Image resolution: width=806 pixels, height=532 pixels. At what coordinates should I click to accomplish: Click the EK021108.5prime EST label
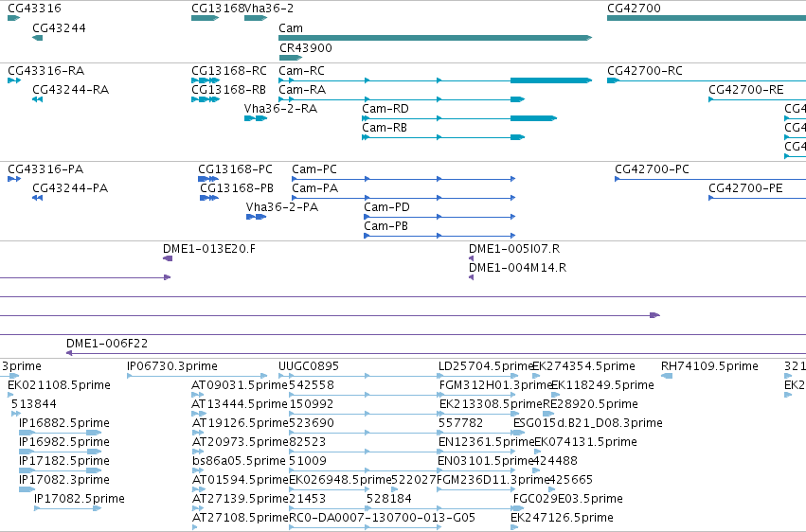tap(59, 385)
